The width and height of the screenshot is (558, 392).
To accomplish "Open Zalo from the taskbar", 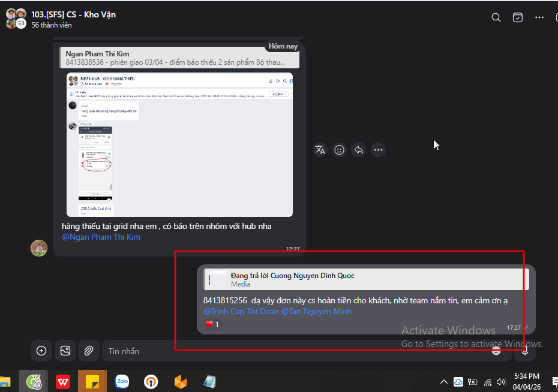I will (x=122, y=382).
